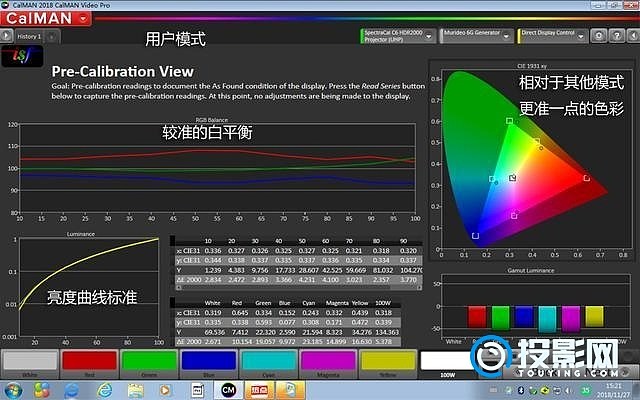Click the grayscale table column header 50

pos(302,241)
